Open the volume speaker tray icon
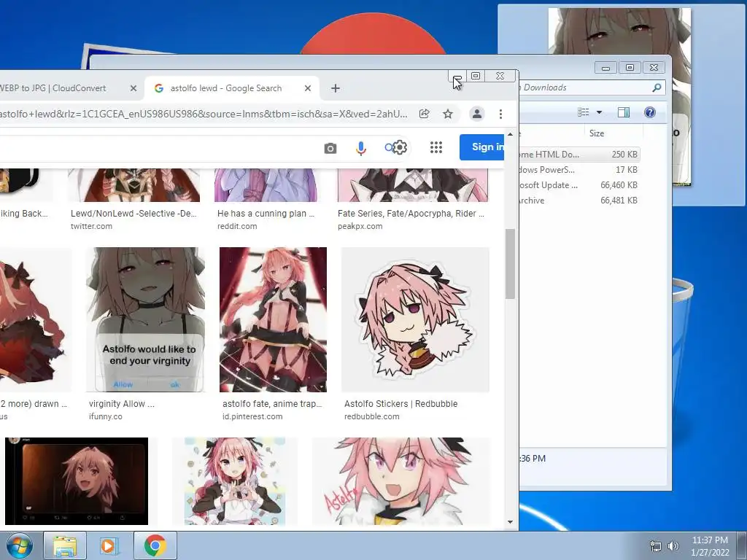Viewport: 747px width, 560px height. (673, 546)
